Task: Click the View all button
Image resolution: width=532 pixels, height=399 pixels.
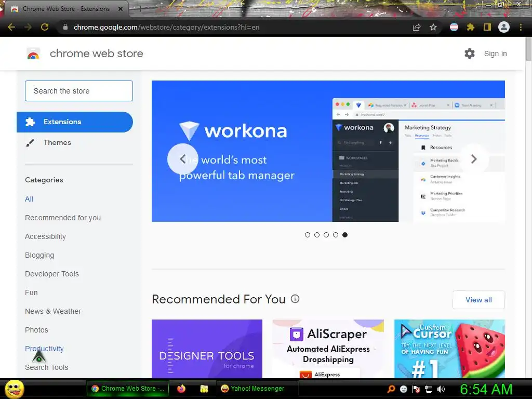Action: tap(478, 300)
